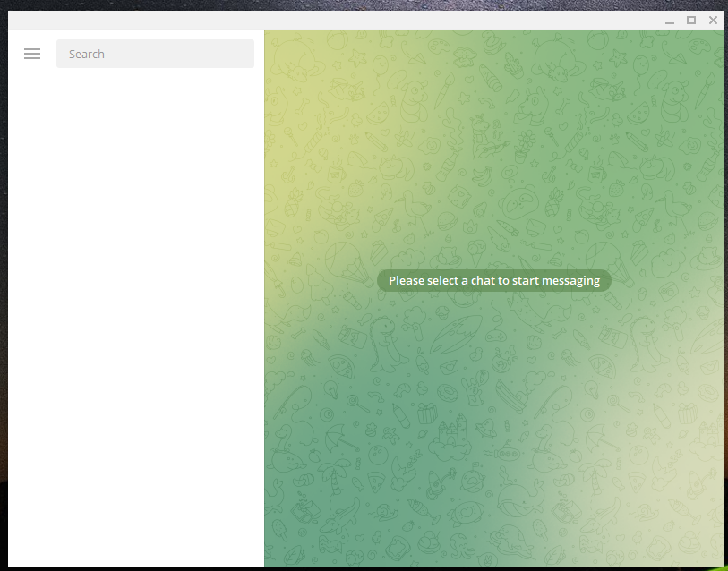Minimize the Telegram window
The image size is (728, 571).
coord(669,21)
